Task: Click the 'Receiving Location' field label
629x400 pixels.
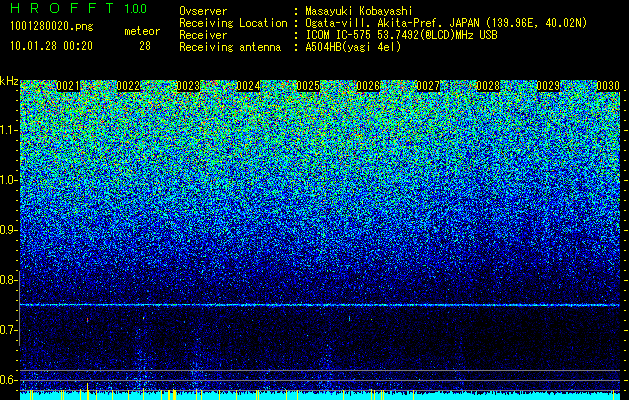Action: tap(233, 23)
